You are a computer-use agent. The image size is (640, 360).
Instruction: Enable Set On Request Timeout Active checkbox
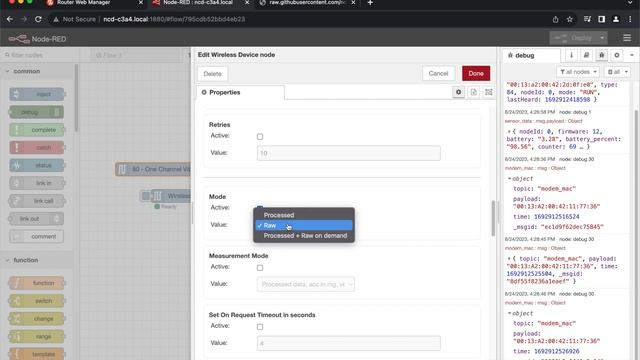(260, 327)
